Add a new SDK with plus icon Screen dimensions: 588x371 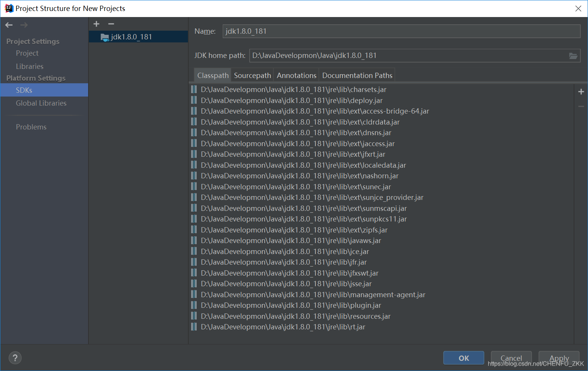[96, 24]
